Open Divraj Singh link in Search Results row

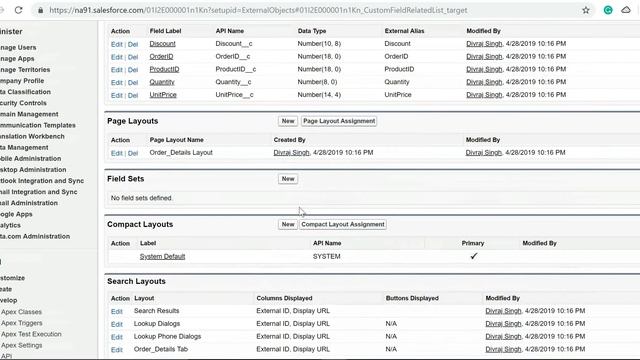point(503,311)
